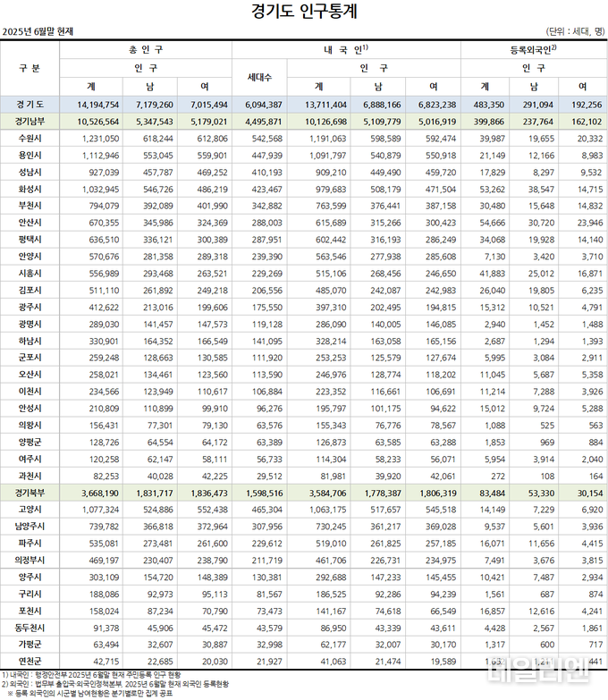The height and width of the screenshot is (700, 608).
Task: Select 군포시 households 111,920
Action: click(x=266, y=358)
